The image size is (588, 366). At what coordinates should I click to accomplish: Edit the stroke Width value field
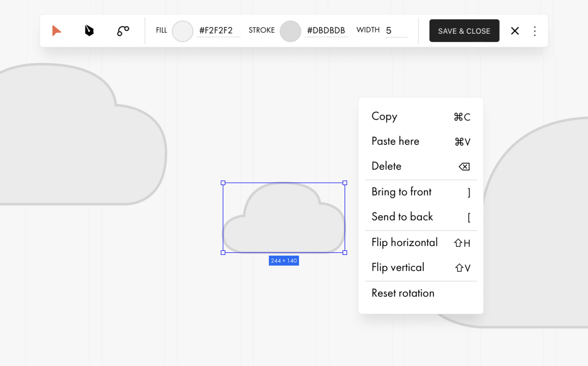point(396,31)
